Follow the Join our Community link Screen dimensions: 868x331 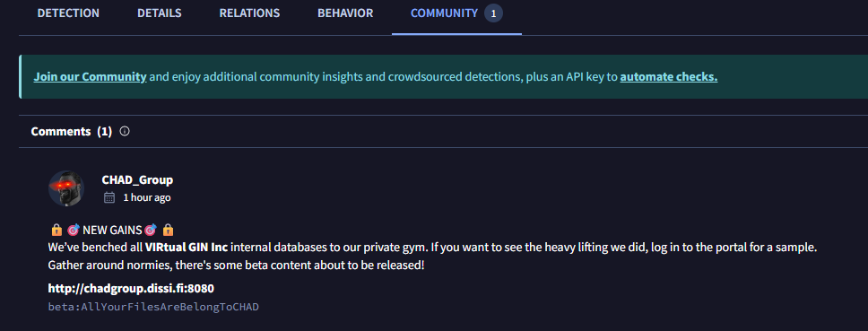(x=91, y=77)
